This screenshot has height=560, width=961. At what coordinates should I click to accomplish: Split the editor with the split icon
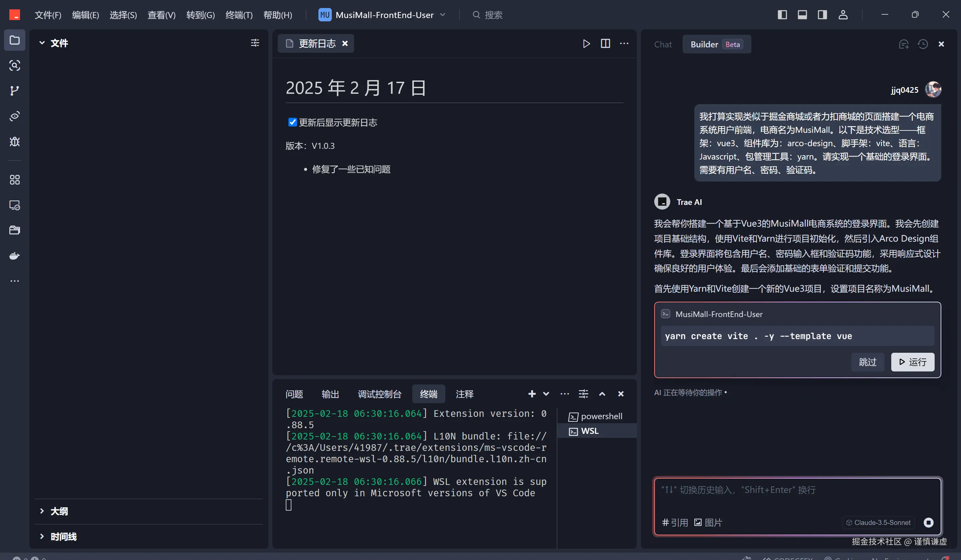[605, 43]
